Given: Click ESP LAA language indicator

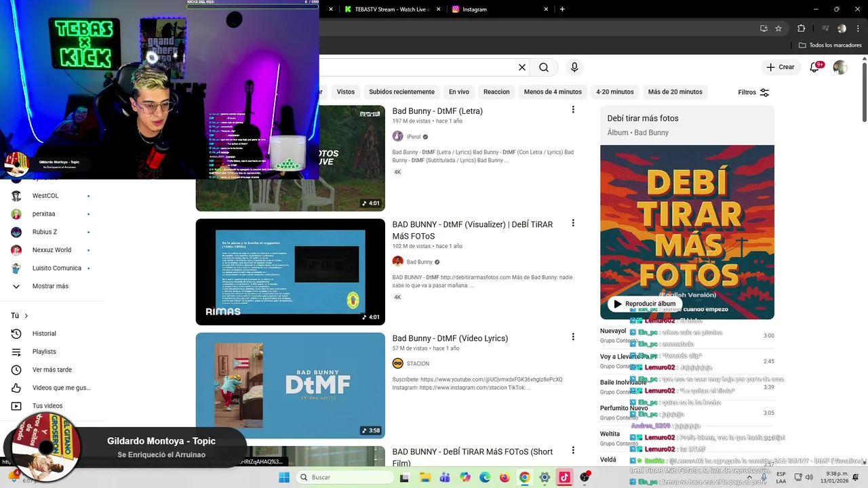Looking at the screenshot, I should [x=781, y=477].
